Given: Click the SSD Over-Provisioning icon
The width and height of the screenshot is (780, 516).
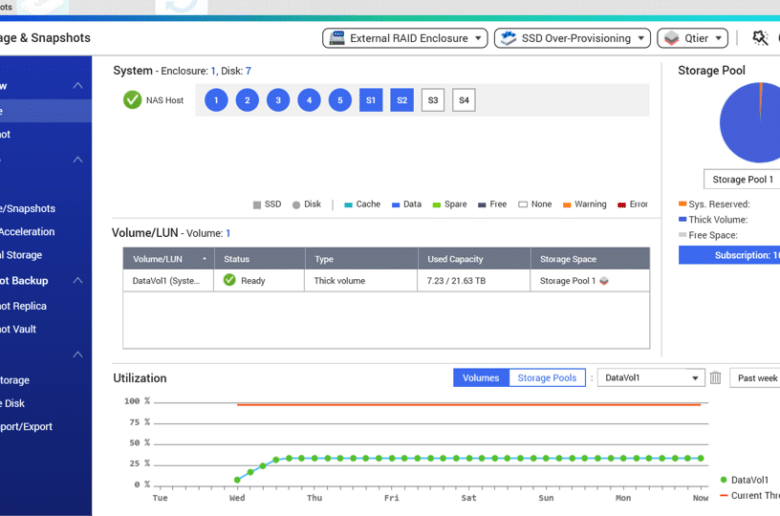Looking at the screenshot, I should [508, 38].
